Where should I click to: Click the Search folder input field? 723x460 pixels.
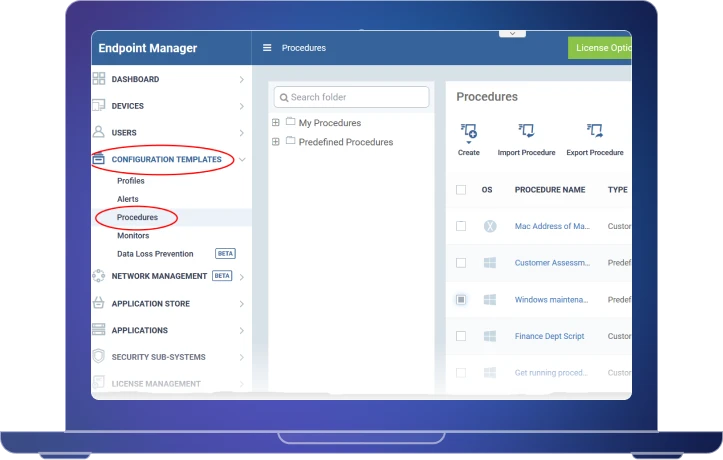click(350, 97)
